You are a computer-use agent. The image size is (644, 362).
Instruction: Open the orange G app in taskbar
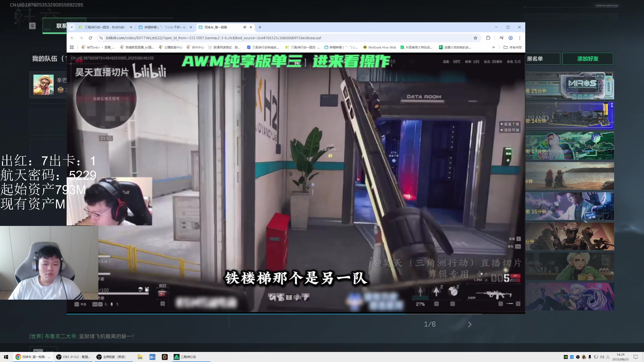165,357
